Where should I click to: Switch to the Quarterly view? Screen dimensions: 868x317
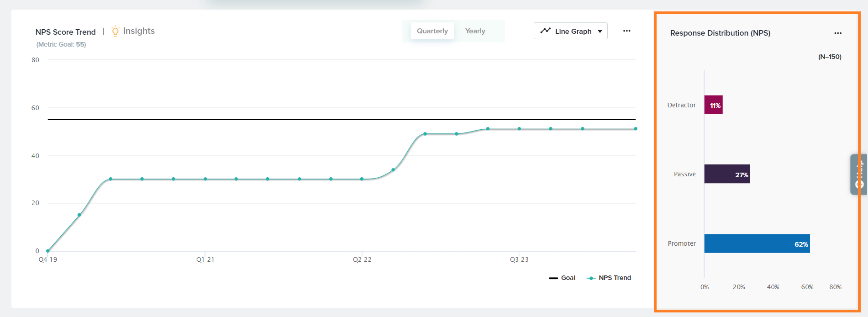point(432,31)
